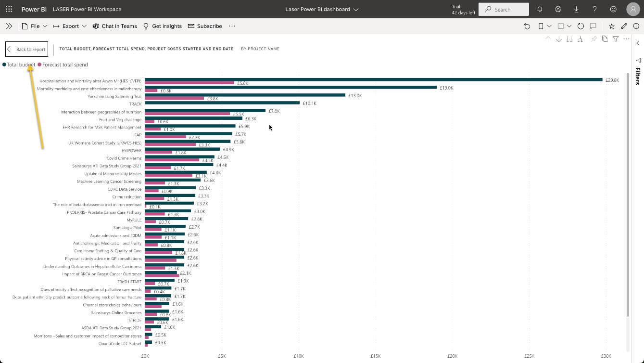Open the report info icon
The height and width of the screenshot is (363, 644).
coord(636,26)
